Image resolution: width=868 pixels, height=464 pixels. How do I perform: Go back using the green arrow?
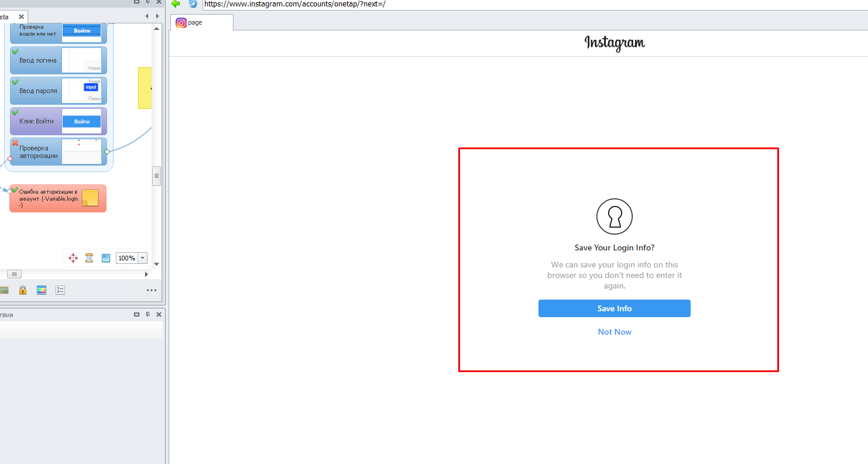(176, 4)
